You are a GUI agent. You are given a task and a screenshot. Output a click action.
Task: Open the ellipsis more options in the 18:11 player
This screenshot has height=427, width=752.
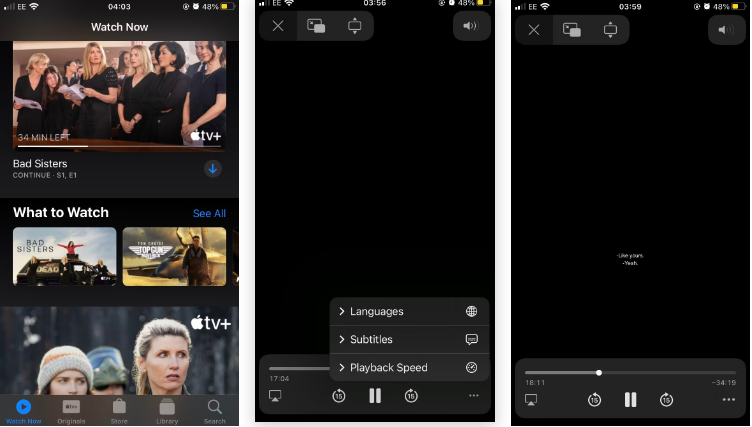[728, 400]
